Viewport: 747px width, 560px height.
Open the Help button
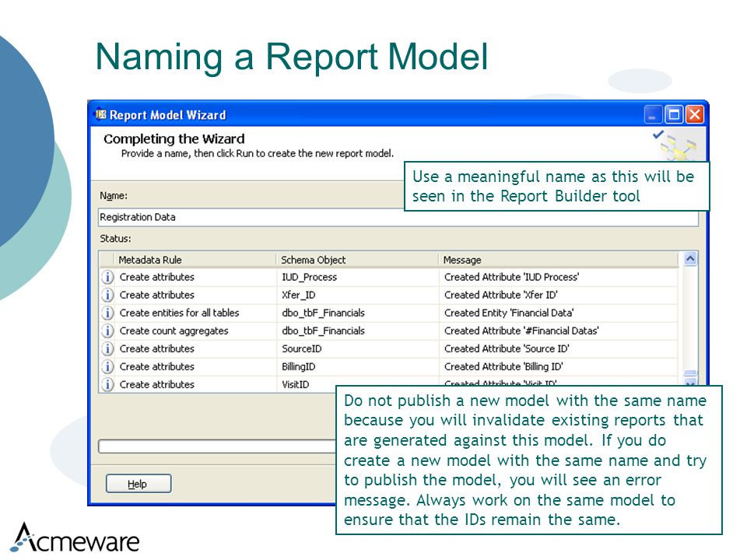(139, 484)
